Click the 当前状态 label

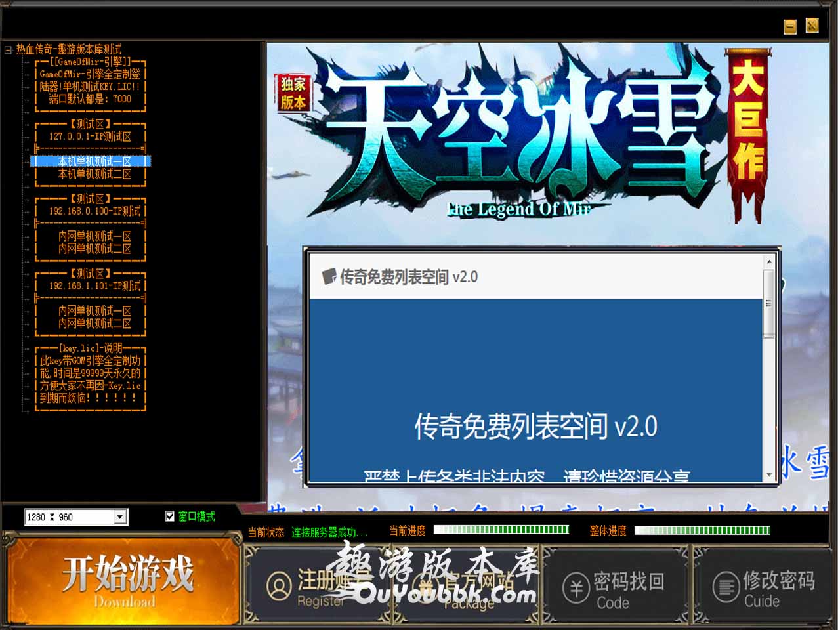pos(265,532)
